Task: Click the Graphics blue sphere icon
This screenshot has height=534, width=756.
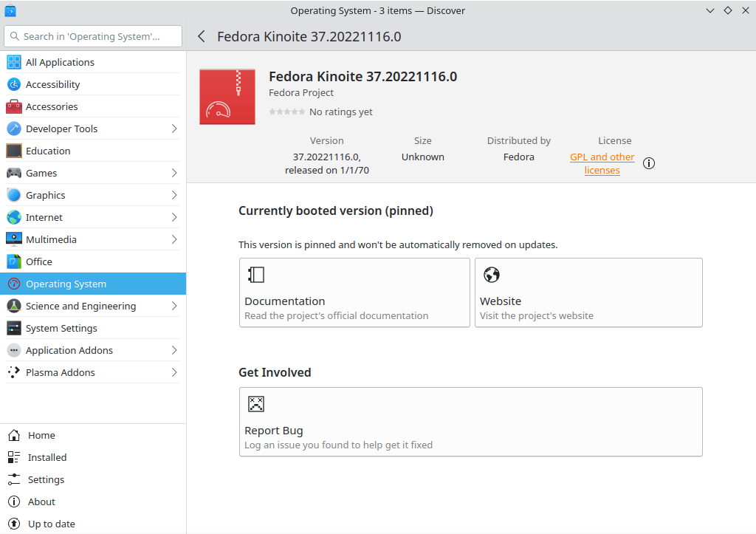Action: (14, 196)
